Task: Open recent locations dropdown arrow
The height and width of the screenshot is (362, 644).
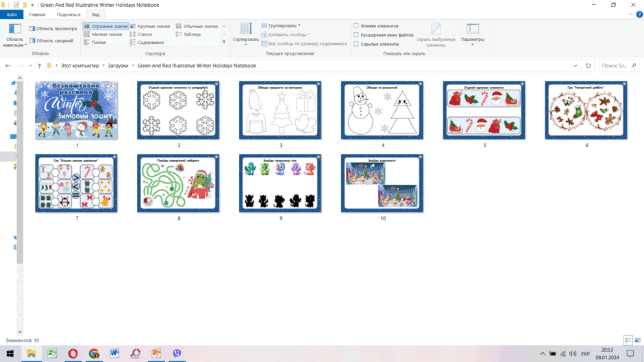Action: [31, 66]
